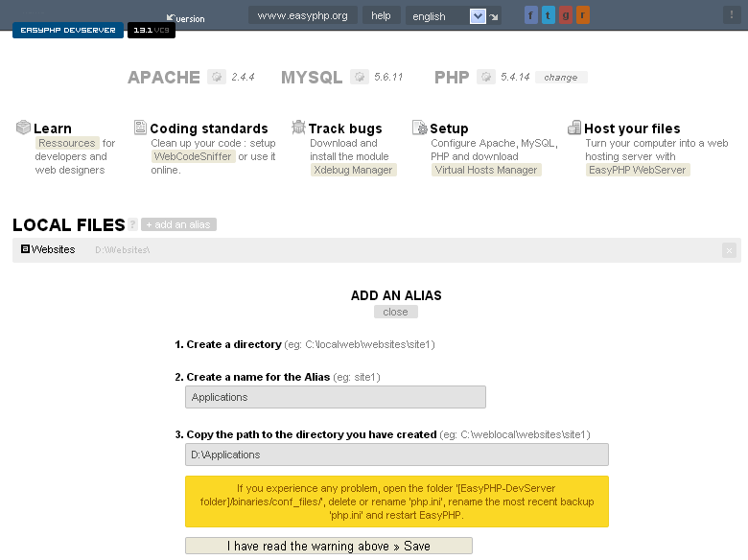Click the Twitter share icon

(x=549, y=15)
